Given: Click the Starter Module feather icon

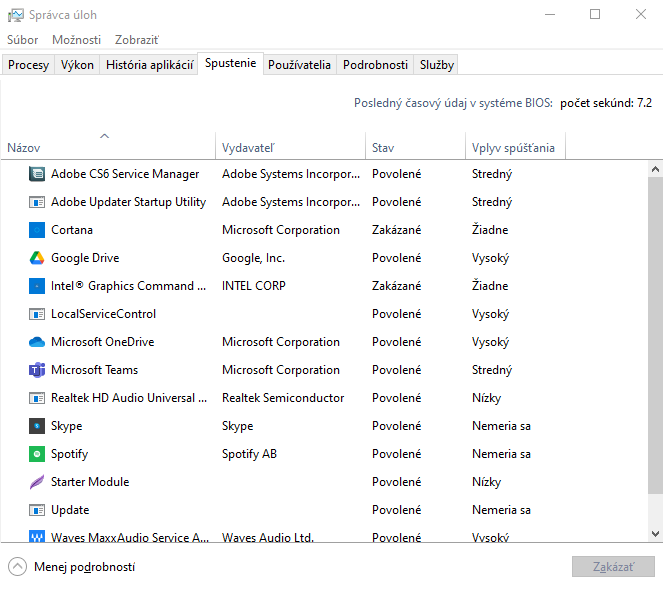Looking at the screenshot, I should click(37, 482).
